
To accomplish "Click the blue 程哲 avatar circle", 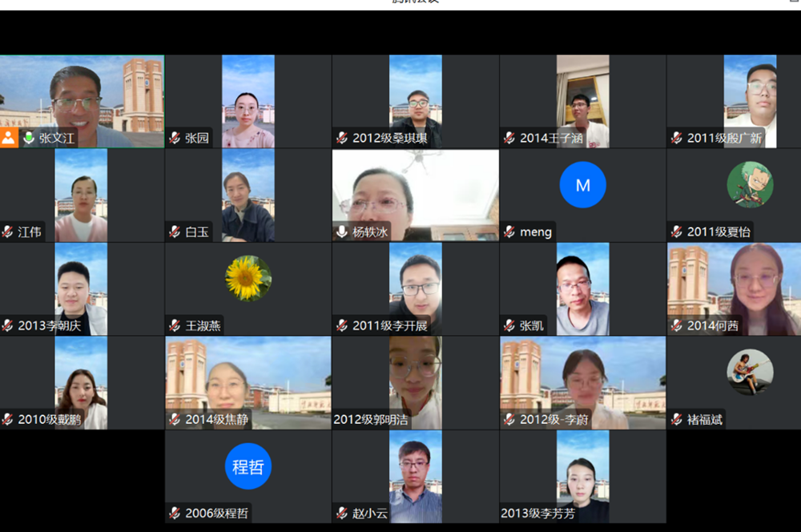I will (x=248, y=466).
